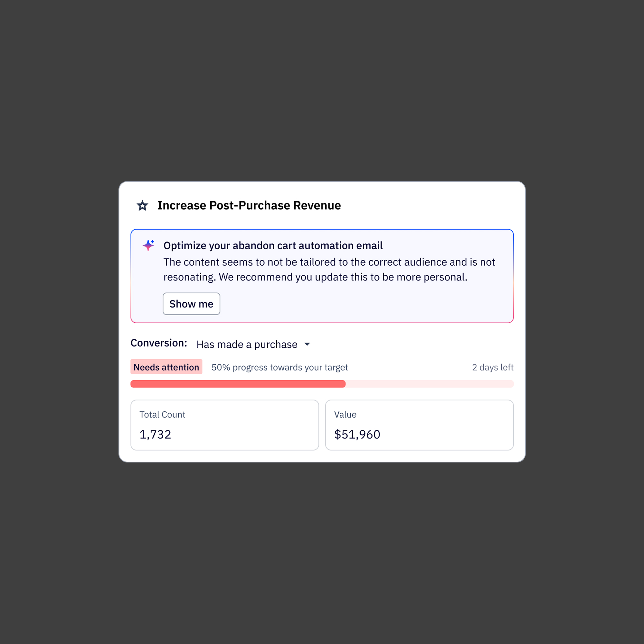Click the red progress bar fill
The width and height of the screenshot is (644, 644).
(238, 384)
